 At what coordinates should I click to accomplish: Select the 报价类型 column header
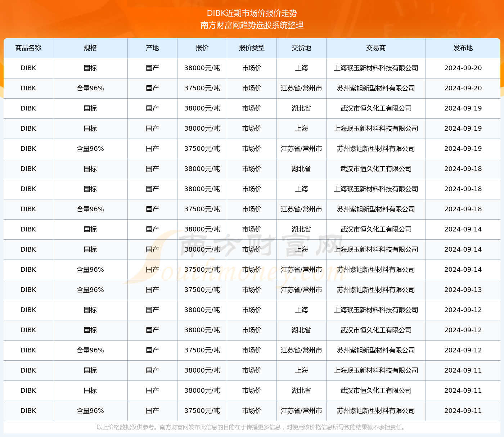pyautogui.click(x=252, y=48)
